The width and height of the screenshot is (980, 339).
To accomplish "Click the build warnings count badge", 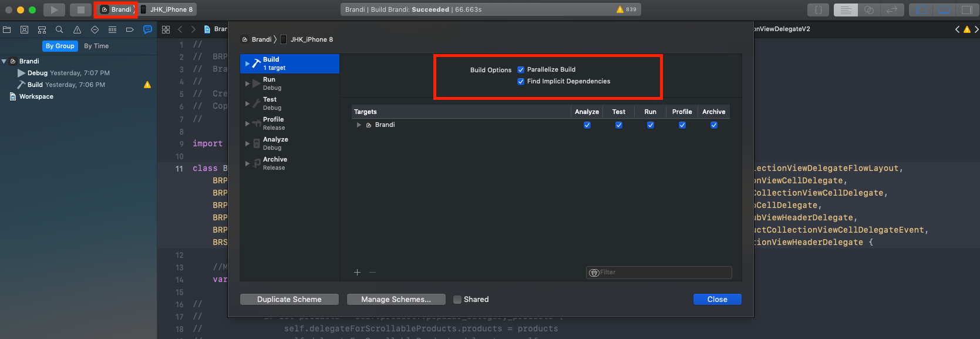I will 627,9.
